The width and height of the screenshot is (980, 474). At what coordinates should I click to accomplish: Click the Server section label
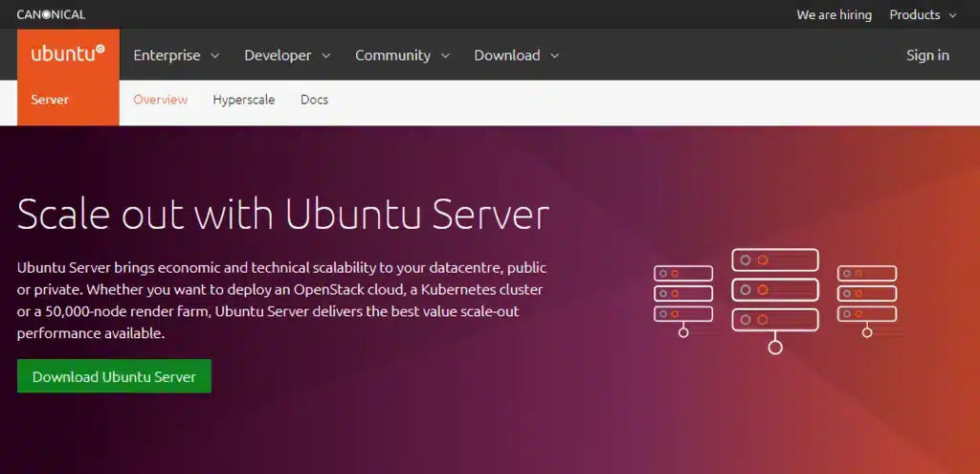tap(50, 100)
